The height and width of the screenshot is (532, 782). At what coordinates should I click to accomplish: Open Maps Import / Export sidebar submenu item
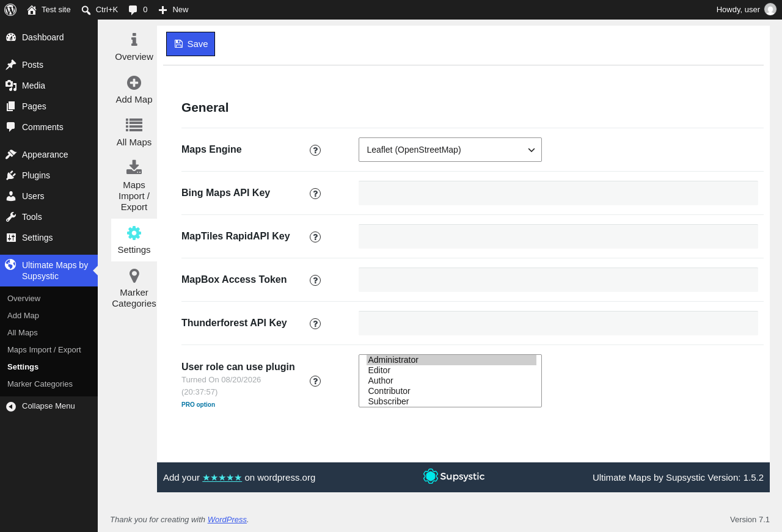point(49,350)
